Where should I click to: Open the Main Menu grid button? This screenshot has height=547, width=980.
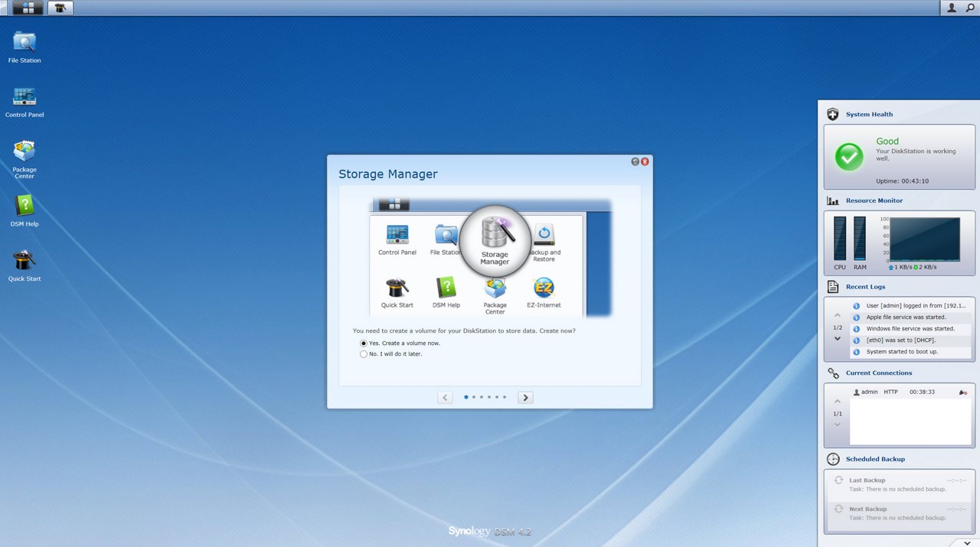coord(28,8)
